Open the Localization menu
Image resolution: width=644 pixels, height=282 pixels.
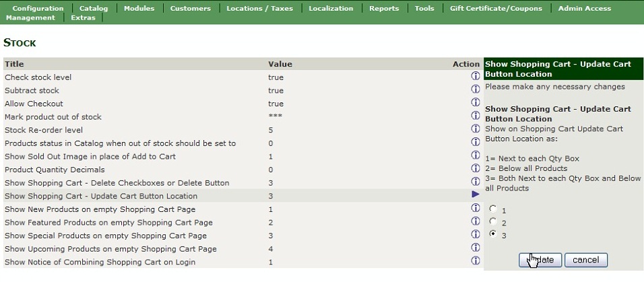(x=331, y=8)
